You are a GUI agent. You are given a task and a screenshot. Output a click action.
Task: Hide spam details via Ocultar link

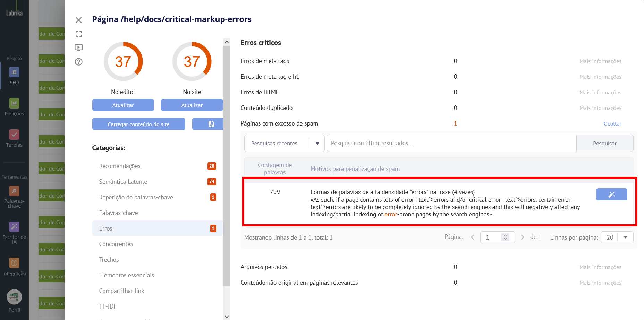click(612, 124)
